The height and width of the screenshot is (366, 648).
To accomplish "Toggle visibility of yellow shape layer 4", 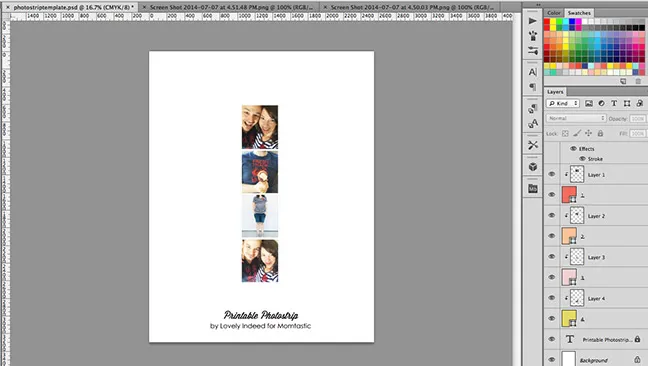I will (x=552, y=318).
